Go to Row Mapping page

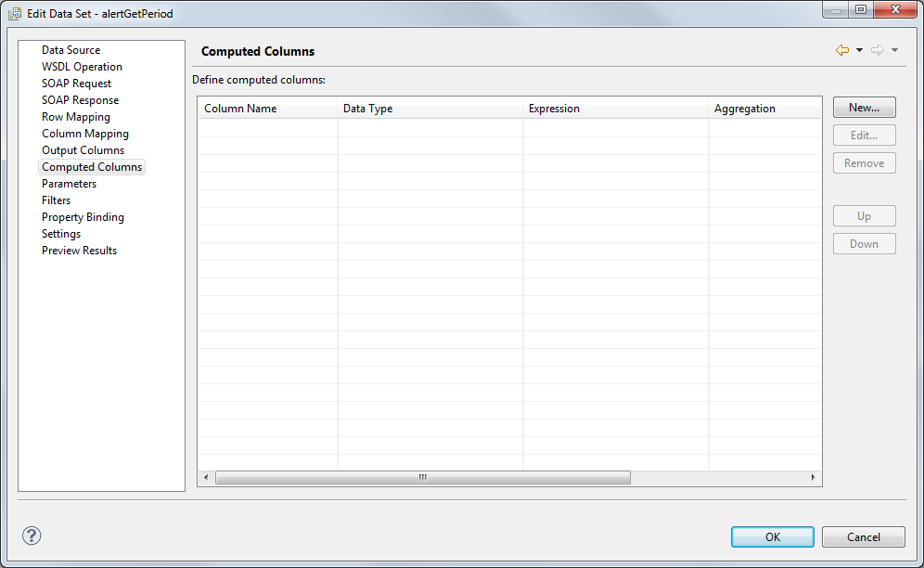[x=76, y=117]
